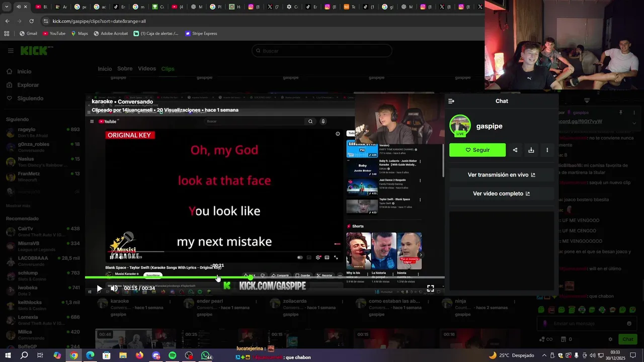This screenshot has height=362, width=644.
Task: Open the Chrome tab search dropdown
Action: [7, 7]
